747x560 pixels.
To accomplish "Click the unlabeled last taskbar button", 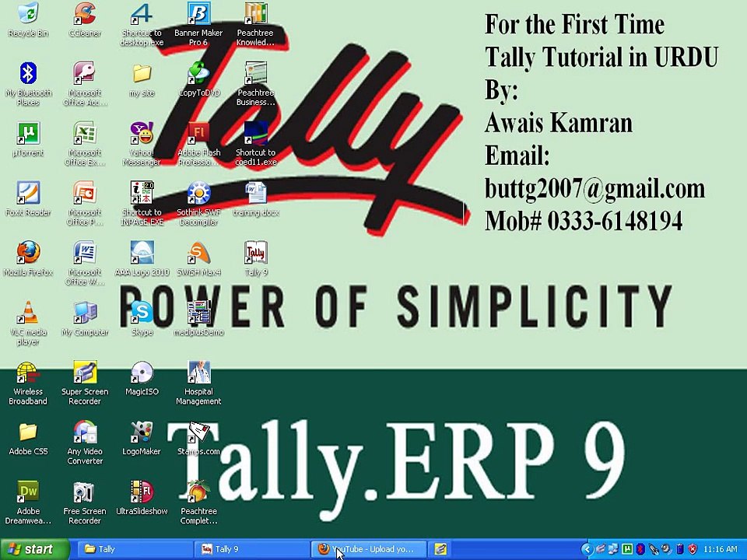I will coord(440,549).
